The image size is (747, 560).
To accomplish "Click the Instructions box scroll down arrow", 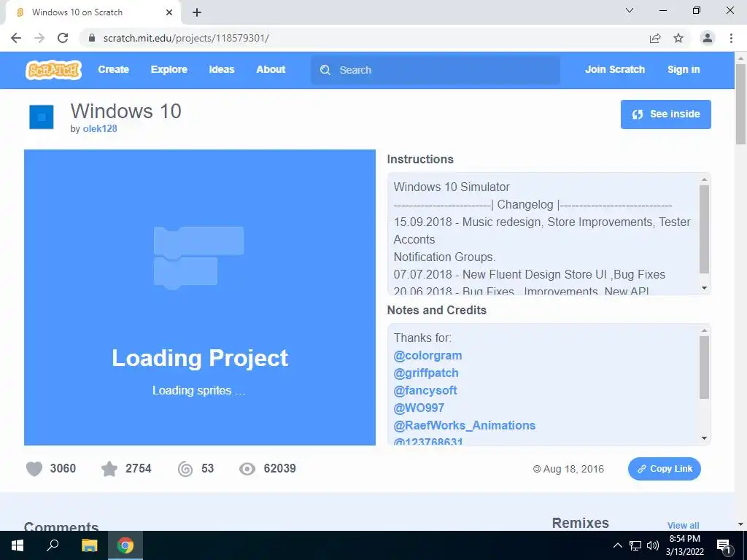I will point(704,288).
